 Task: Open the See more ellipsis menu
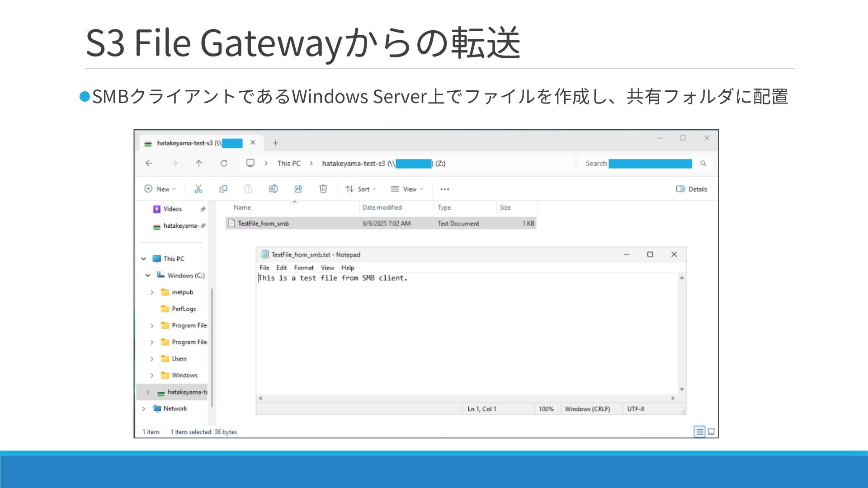pos(445,189)
